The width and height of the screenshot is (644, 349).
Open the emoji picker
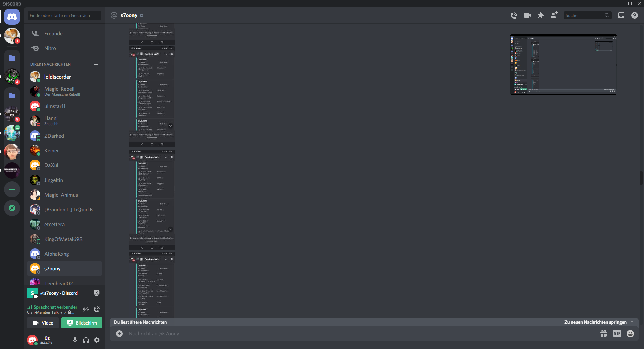(x=631, y=334)
